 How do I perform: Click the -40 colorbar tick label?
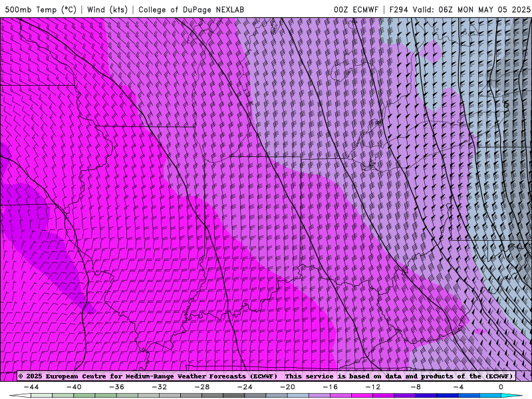click(x=74, y=387)
